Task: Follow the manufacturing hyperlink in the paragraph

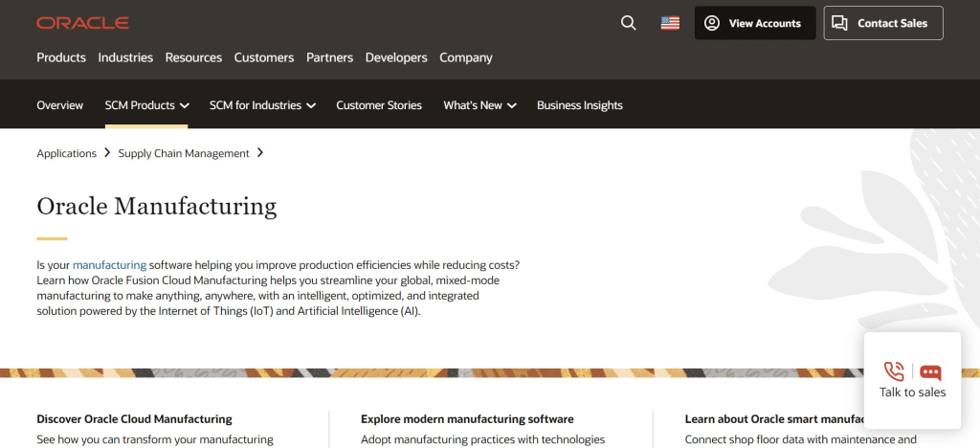Action: pos(109,264)
